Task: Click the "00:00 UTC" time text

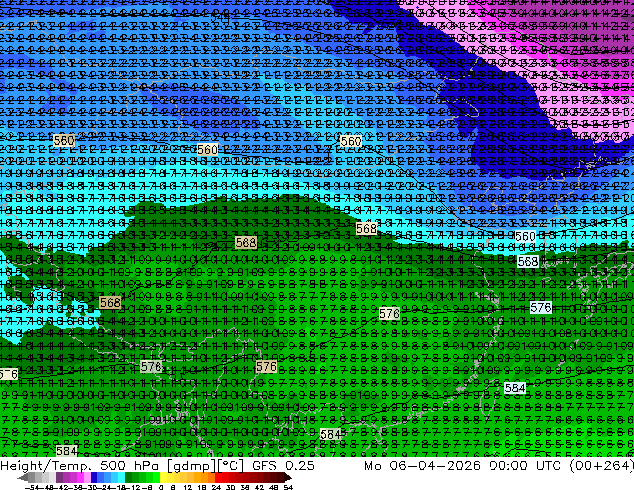Action: pyautogui.click(x=525, y=466)
